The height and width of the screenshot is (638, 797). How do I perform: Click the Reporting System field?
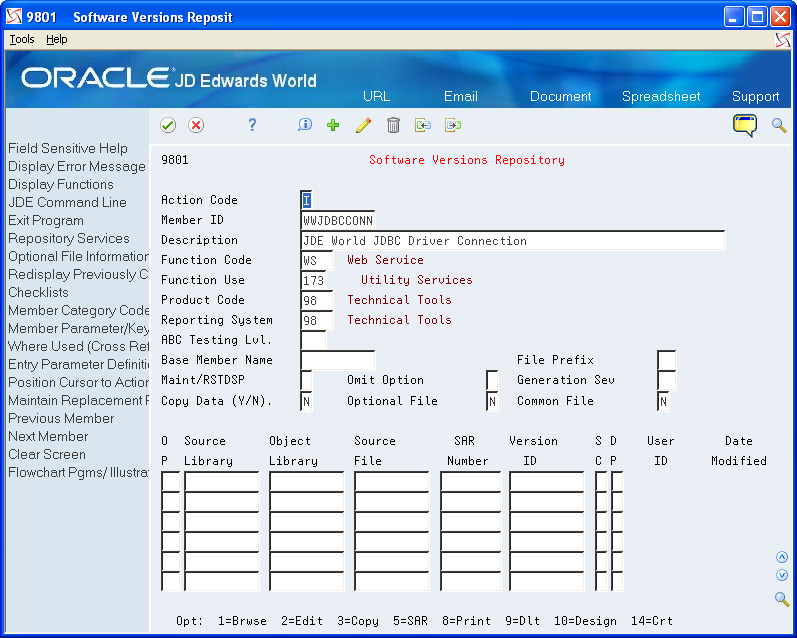click(317, 320)
